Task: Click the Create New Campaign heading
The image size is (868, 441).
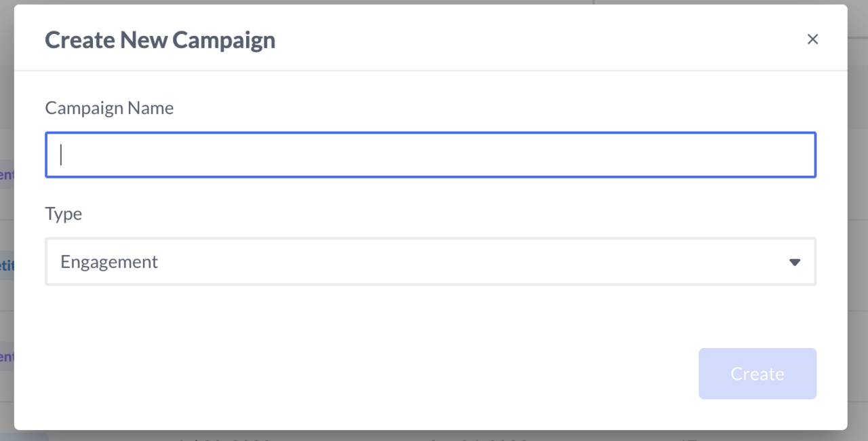Action: pyautogui.click(x=160, y=40)
